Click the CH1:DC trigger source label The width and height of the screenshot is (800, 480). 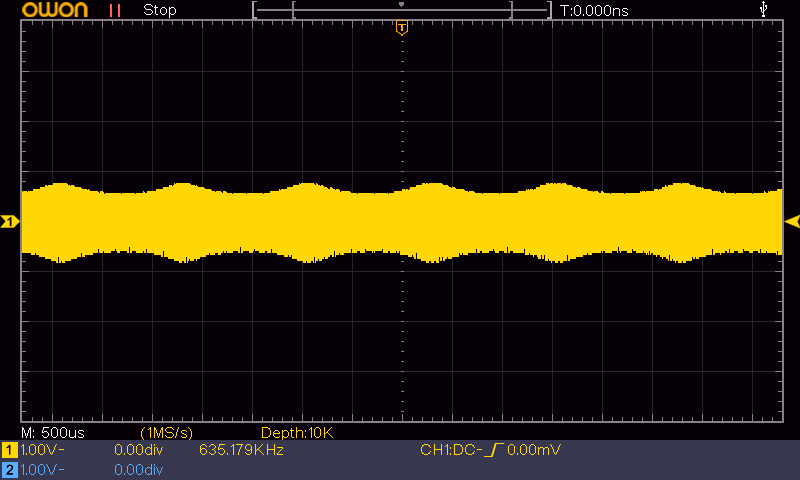pyautogui.click(x=449, y=451)
